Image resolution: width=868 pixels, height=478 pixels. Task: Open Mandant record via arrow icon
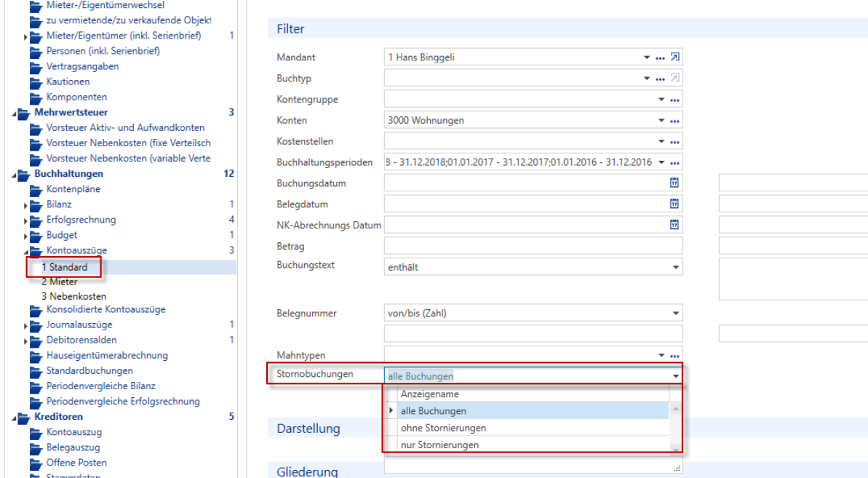point(674,57)
